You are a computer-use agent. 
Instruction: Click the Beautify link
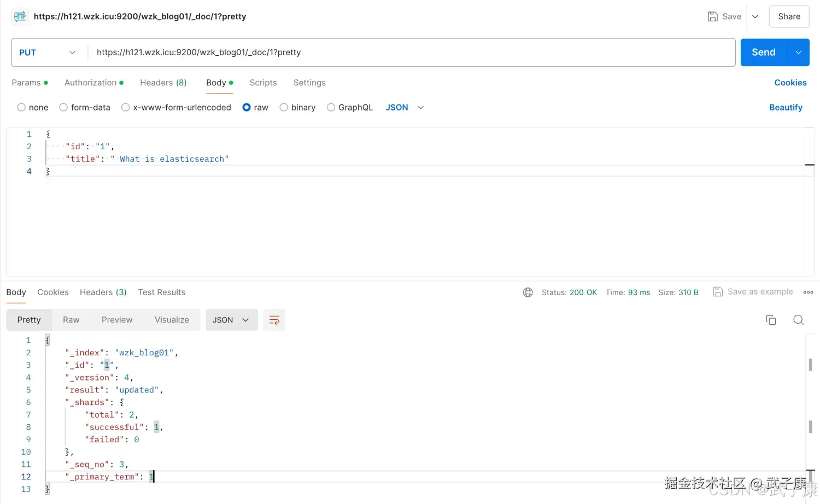click(786, 107)
